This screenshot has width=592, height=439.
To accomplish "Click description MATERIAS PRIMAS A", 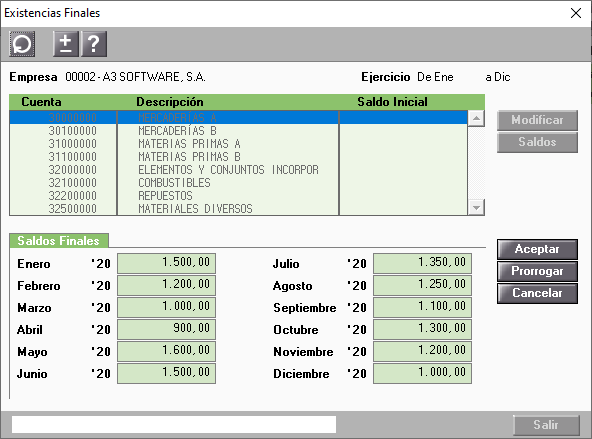I will (189, 144).
